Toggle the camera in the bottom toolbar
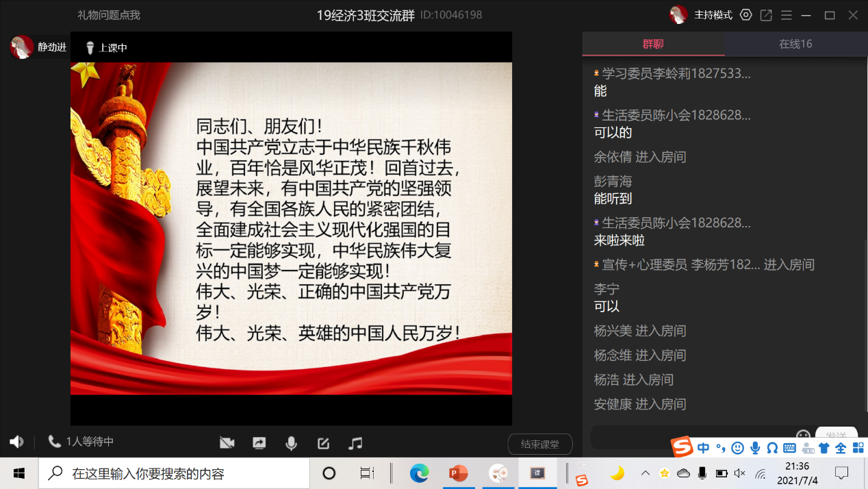Viewport: 868px width, 489px height. click(227, 443)
